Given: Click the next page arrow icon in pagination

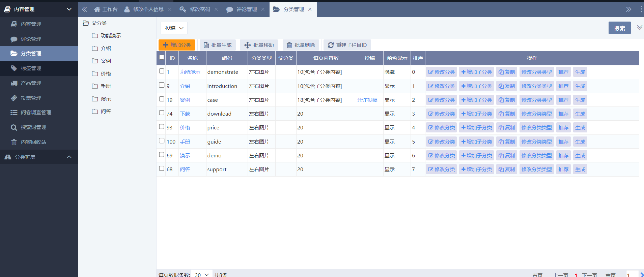Looking at the screenshot, I should pyautogui.click(x=642, y=275).
